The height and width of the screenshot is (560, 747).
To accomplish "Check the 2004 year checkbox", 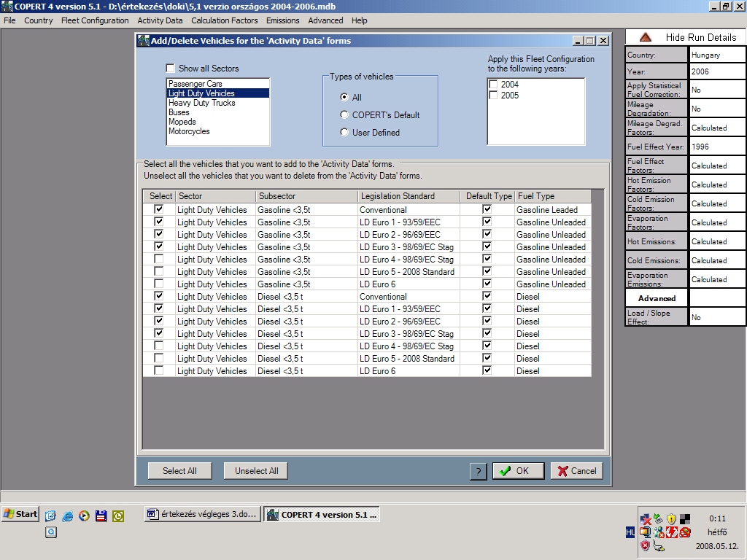I will [494, 85].
